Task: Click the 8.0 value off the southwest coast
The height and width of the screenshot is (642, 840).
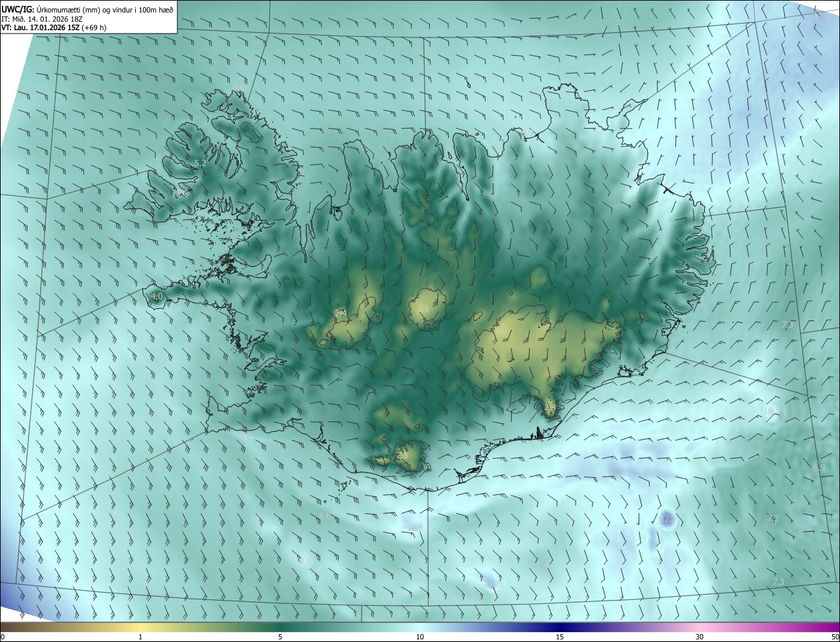Action: pos(325,517)
